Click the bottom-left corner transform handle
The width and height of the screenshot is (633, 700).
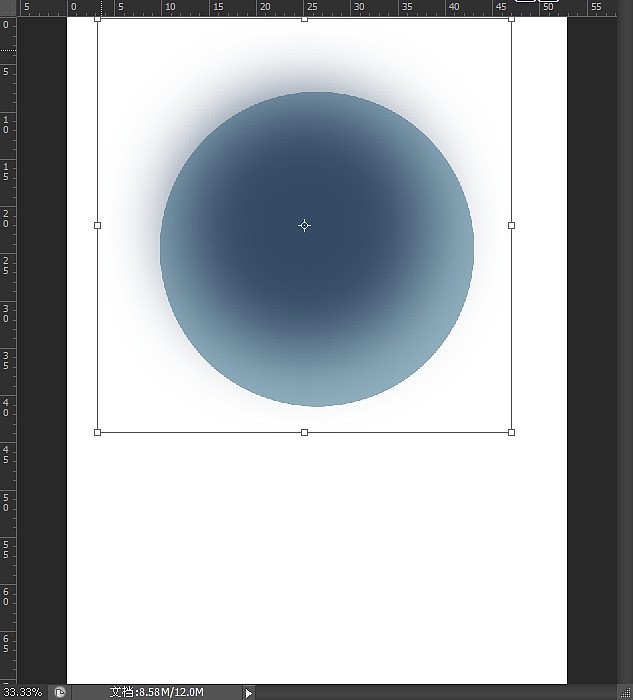[x=98, y=432]
